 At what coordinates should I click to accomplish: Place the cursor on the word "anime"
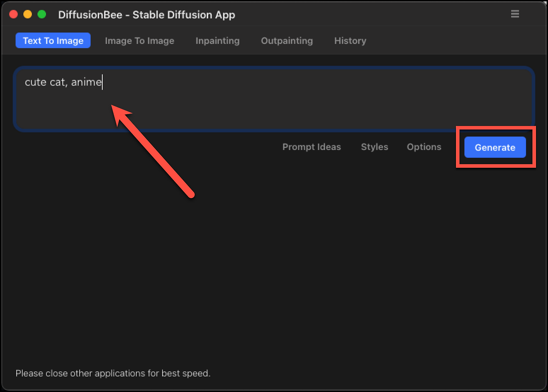[86, 82]
